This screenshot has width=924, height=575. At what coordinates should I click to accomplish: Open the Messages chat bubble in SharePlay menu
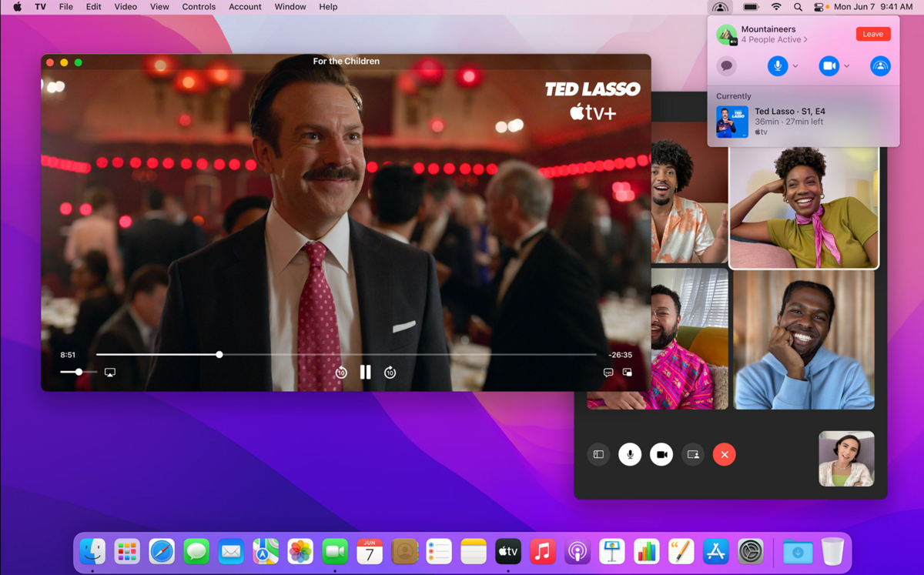click(726, 65)
